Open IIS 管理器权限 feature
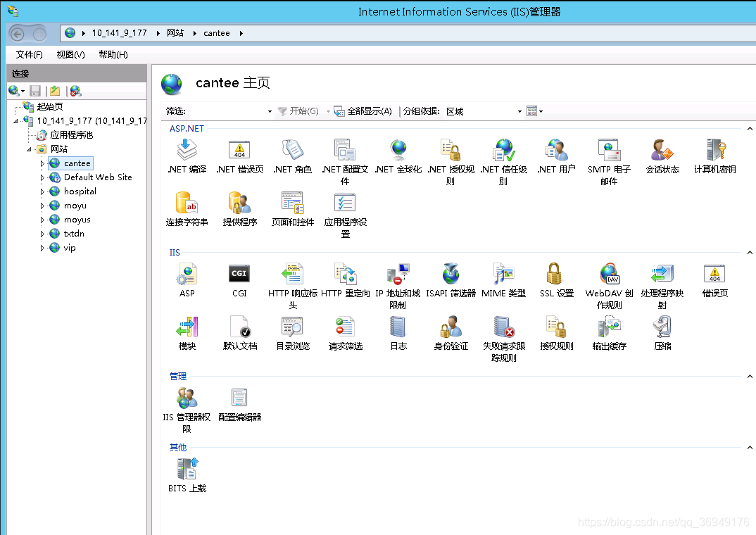756x535 pixels. 187,409
